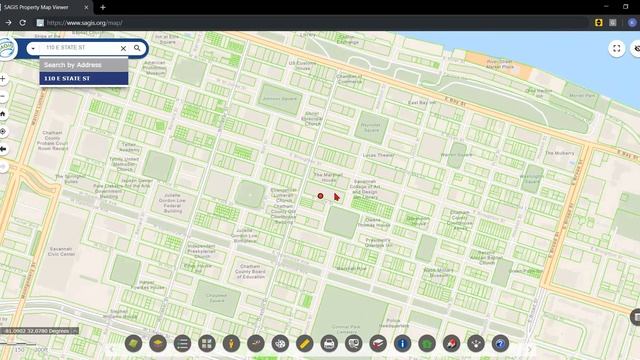Select the 110 E STATE ST suggestion
The image size is (640, 360).
84,78
